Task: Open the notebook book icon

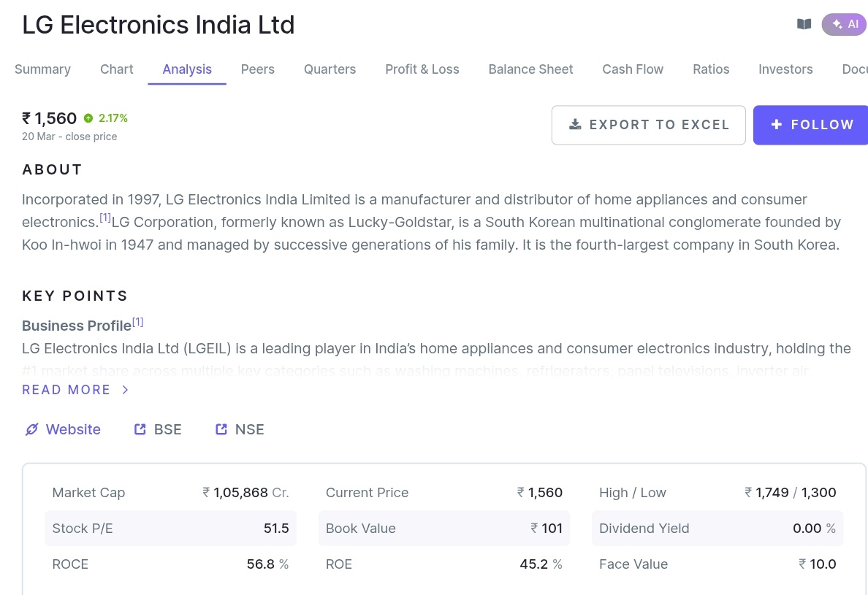Action: [804, 24]
